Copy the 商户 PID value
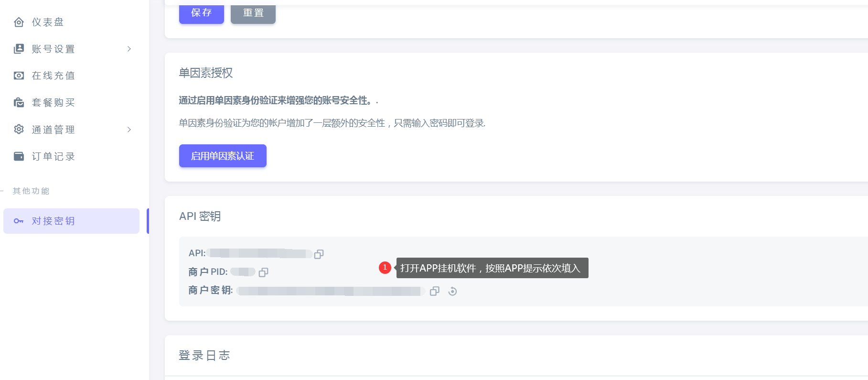Screen dimensions: 868x380 263,272
